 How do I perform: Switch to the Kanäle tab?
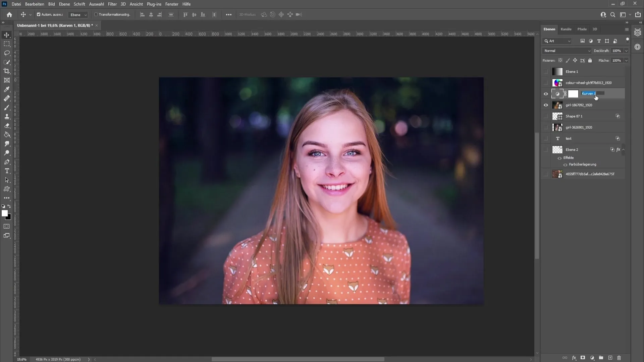566,29
